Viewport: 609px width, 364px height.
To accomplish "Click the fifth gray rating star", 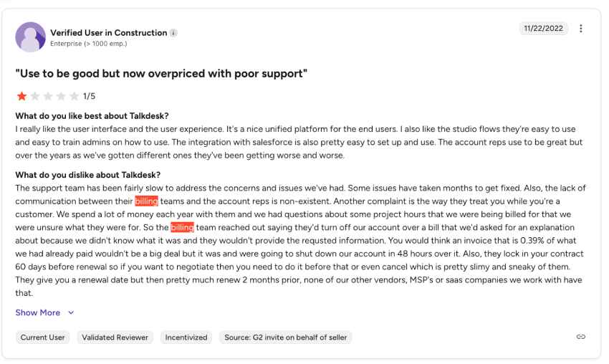I will (74, 96).
